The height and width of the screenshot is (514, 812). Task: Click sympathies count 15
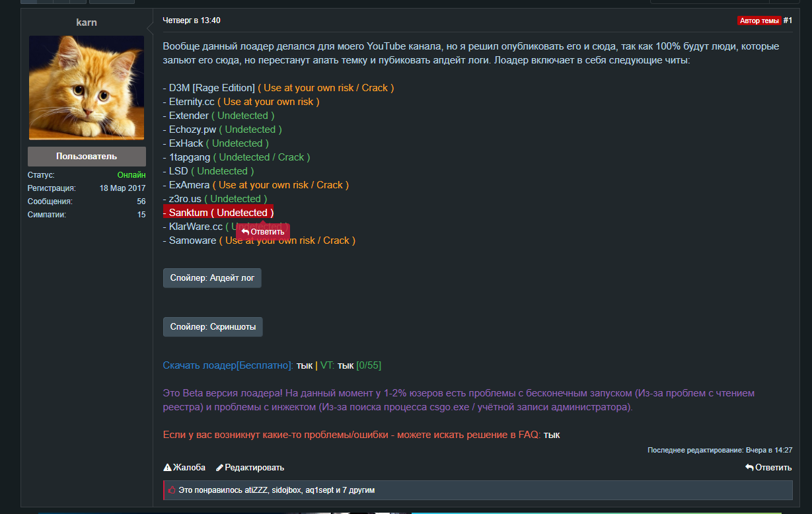tap(141, 215)
